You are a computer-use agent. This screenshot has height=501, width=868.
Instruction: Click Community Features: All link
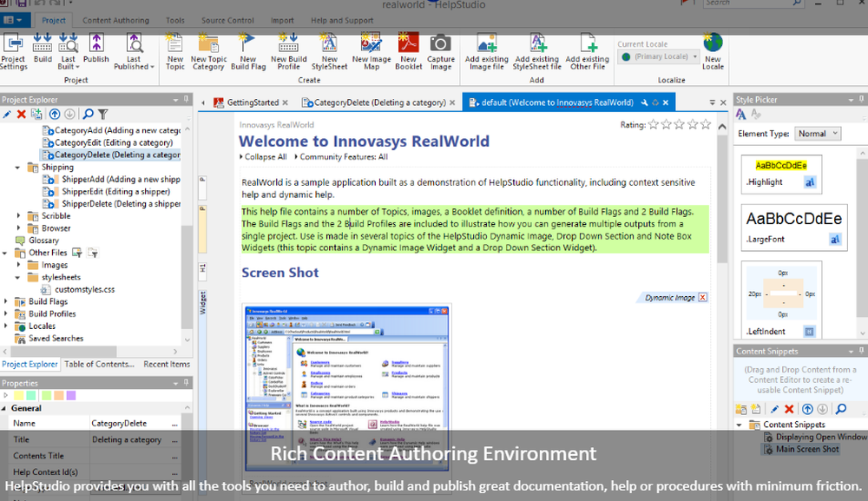pyautogui.click(x=344, y=156)
